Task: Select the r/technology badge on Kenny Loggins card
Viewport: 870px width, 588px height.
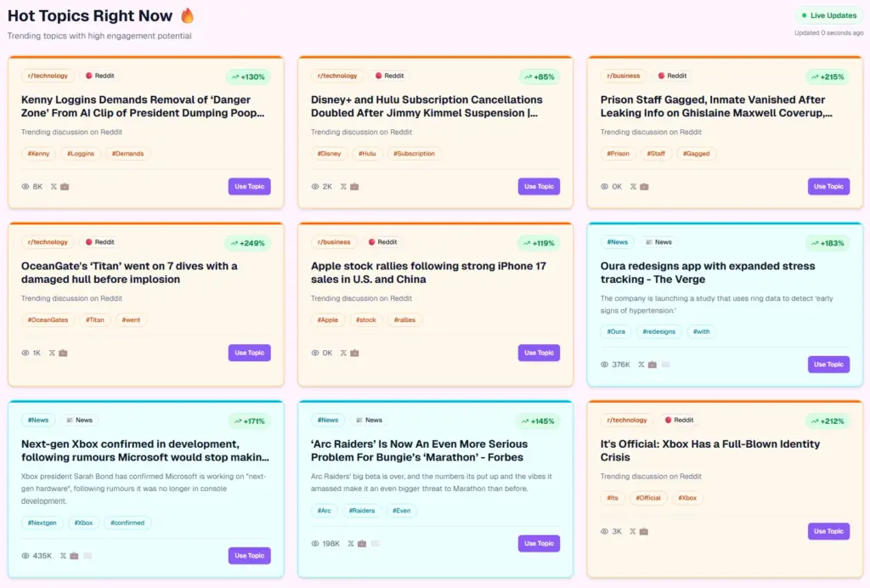Action: [x=48, y=76]
